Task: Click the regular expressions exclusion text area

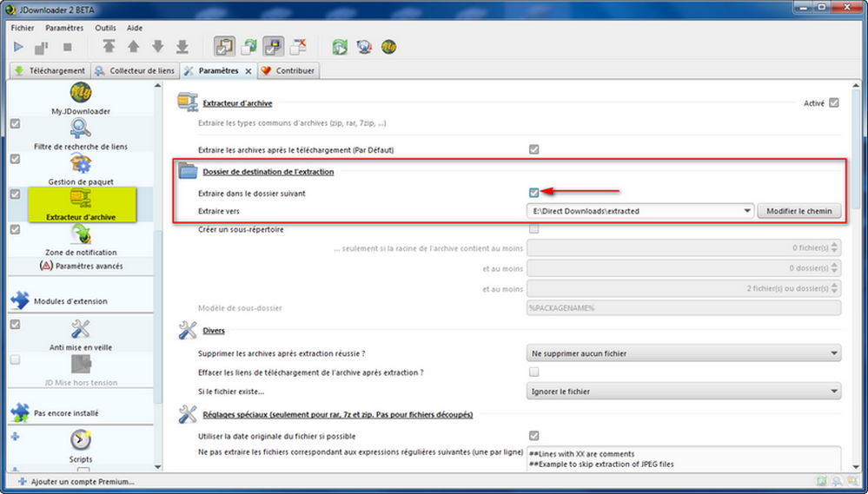Action: pos(684,459)
